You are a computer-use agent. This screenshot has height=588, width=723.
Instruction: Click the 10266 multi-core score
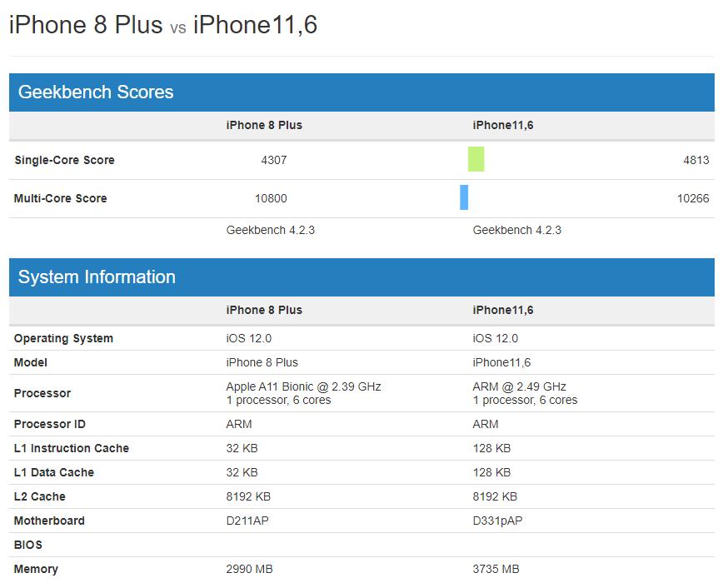pos(692,198)
